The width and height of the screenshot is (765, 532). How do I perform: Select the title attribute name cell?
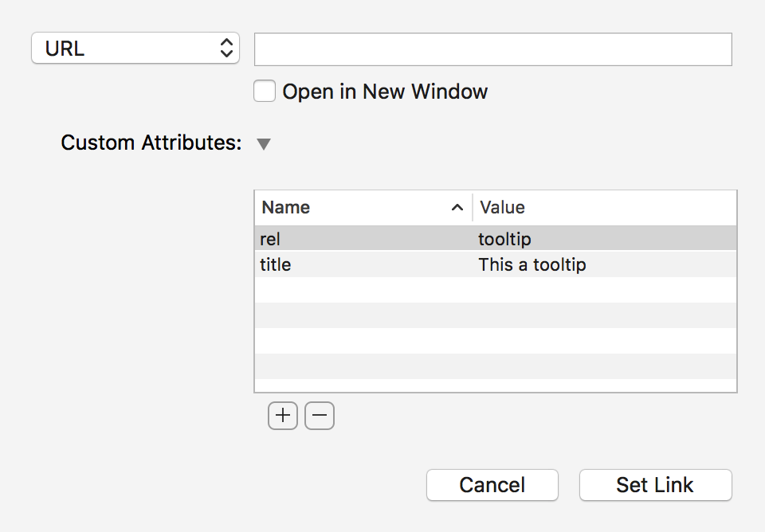(363, 264)
